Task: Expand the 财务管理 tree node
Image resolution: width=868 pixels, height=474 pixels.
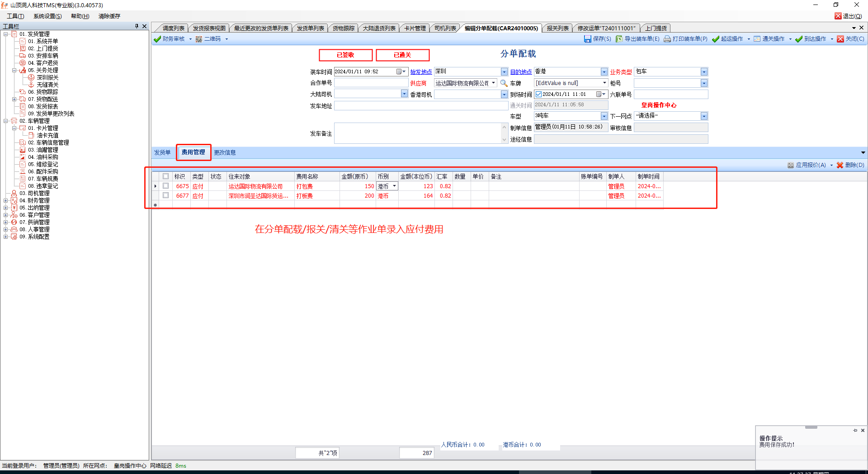Action: 6,200
